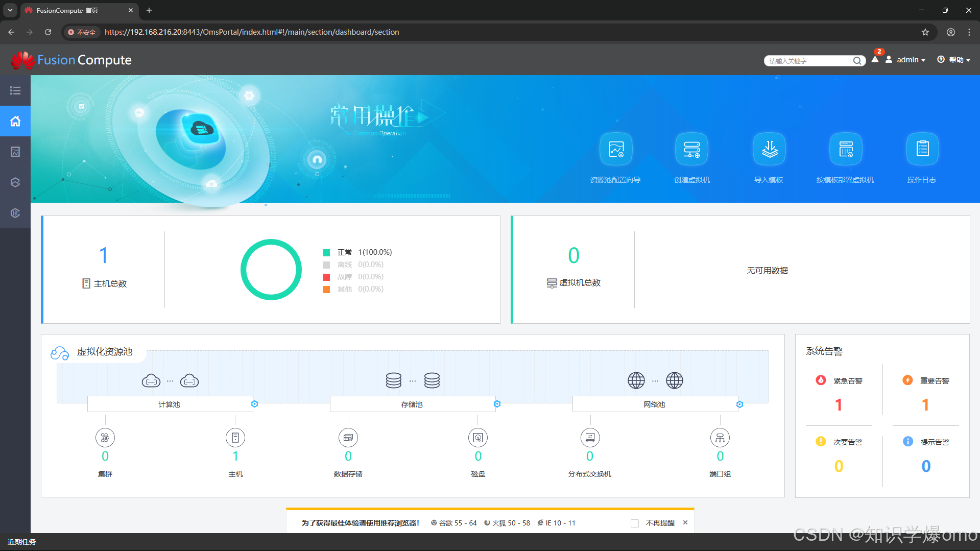Open the resource pool cube sidebar icon
Viewport: 980px width, 551px height.
click(x=15, y=182)
